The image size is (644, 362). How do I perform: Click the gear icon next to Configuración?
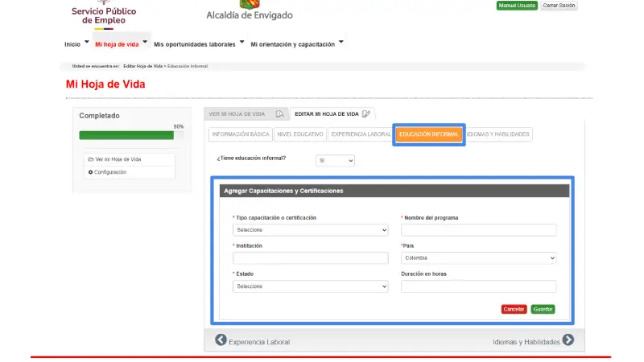tap(91, 172)
